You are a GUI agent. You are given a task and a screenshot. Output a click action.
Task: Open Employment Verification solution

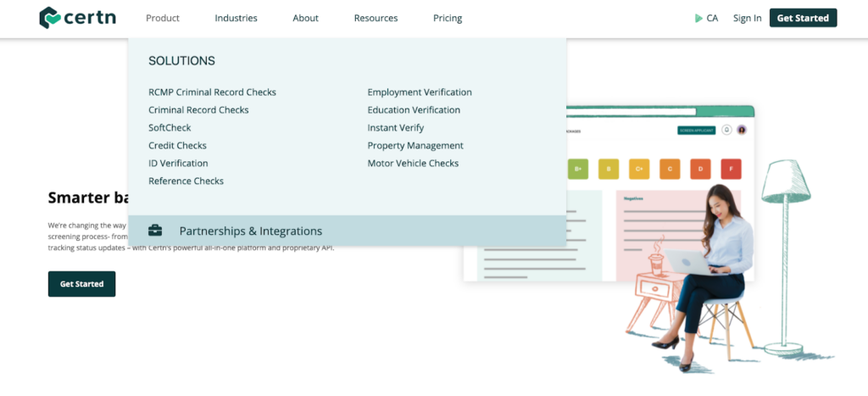point(420,92)
